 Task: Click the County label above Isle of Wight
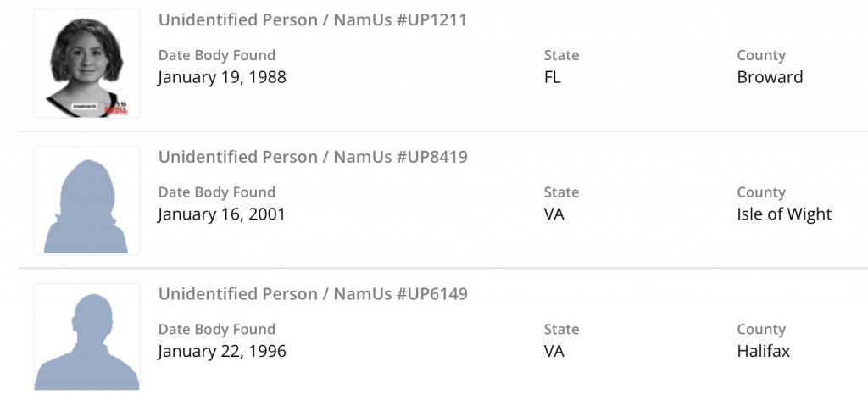761,192
